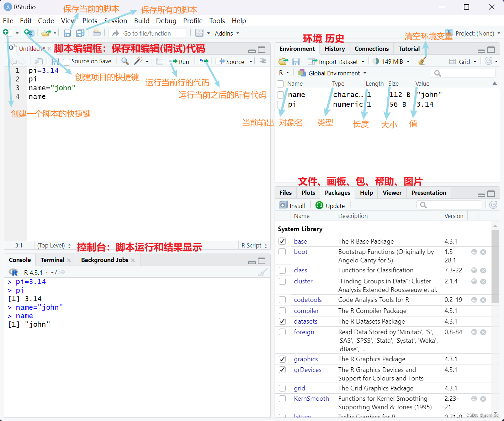Click the compile report notebook icon
This screenshot has height=421, width=504.
tap(160, 61)
